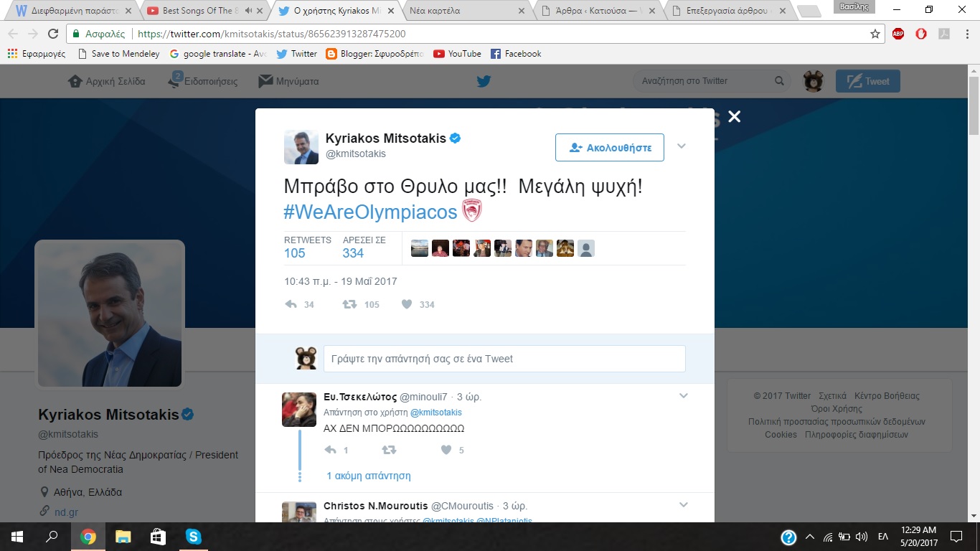The image size is (980, 551).
Task: Click address bar URL
Action: [x=271, y=34]
